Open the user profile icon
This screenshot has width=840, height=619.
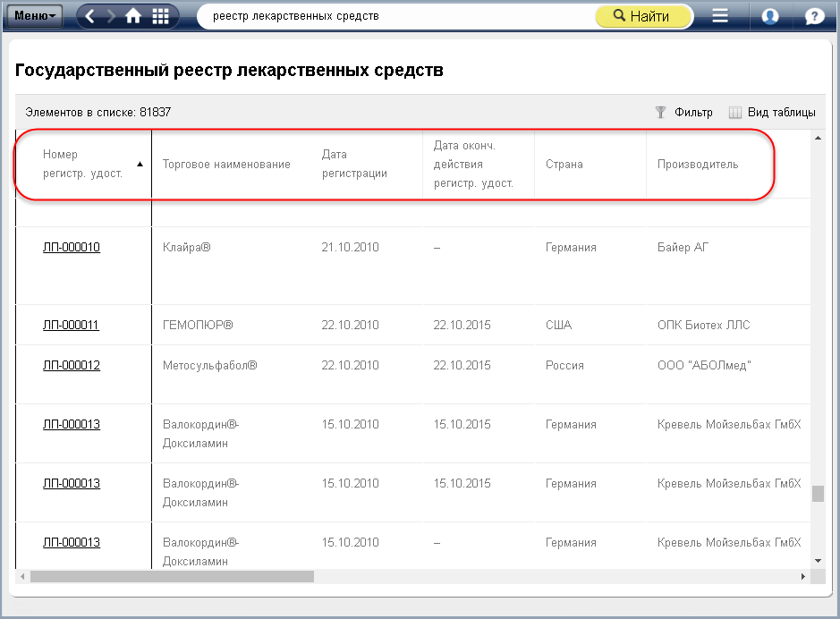[770, 16]
